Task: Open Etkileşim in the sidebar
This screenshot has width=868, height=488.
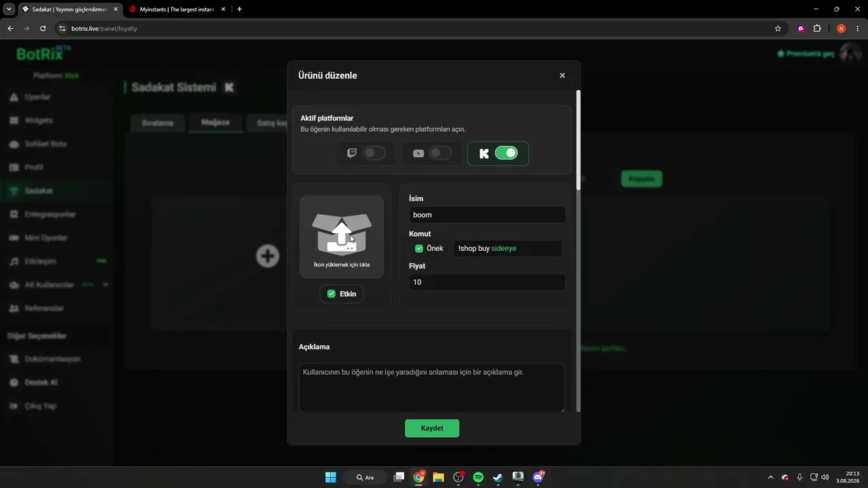Action: coord(41,261)
